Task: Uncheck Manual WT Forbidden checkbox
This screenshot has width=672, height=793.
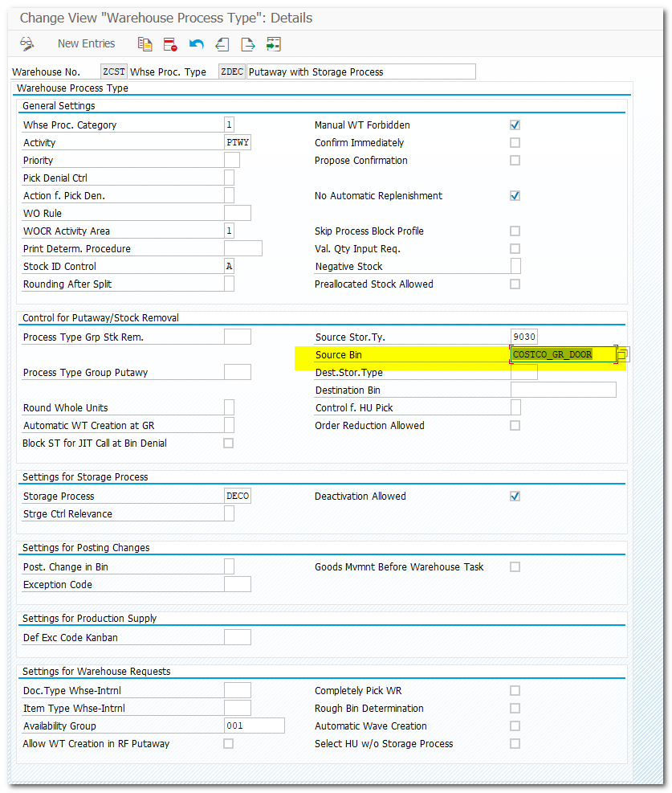Action: point(515,125)
